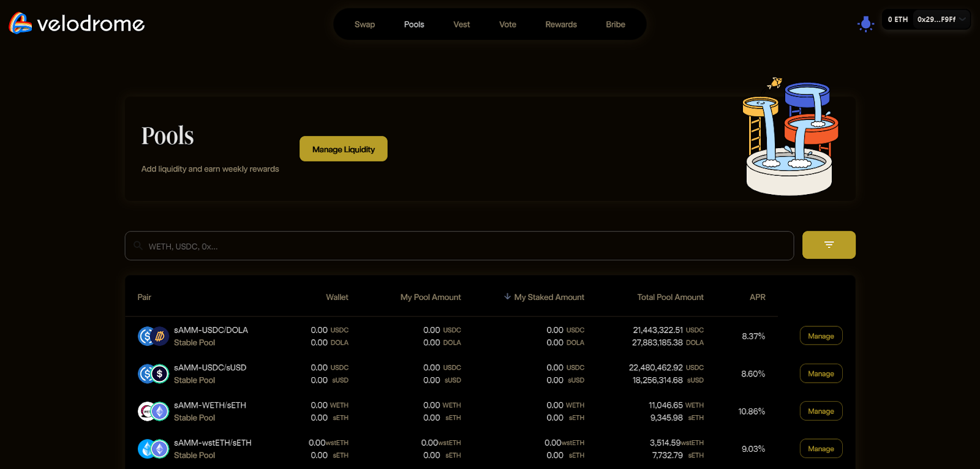Sort by the Pair column header
980x469 pixels.
144,297
